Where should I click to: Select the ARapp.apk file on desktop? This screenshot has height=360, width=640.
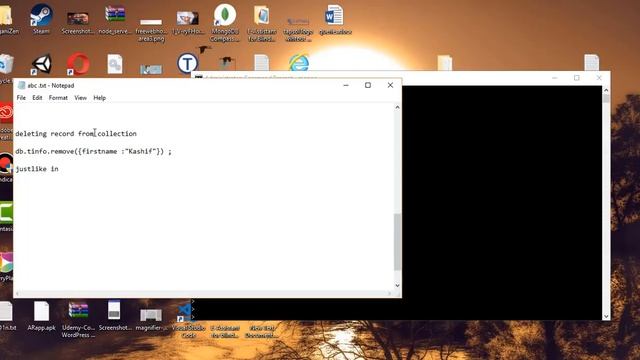point(41,316)
